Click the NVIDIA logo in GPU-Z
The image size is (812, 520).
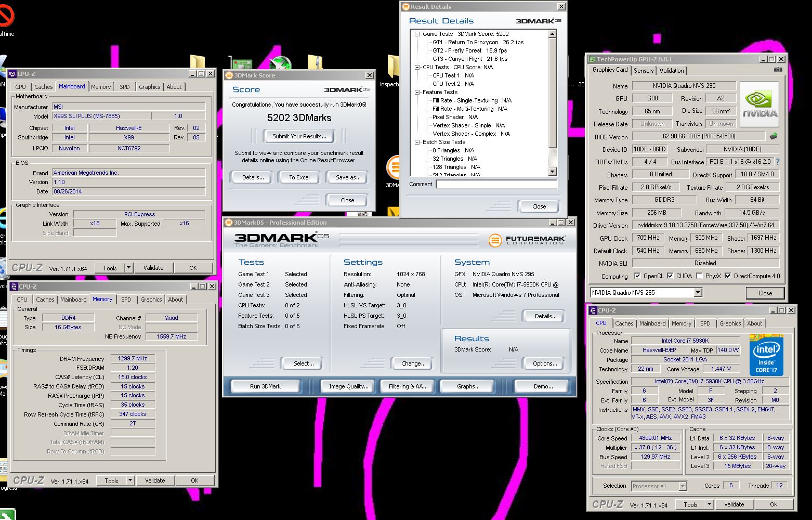759,105
